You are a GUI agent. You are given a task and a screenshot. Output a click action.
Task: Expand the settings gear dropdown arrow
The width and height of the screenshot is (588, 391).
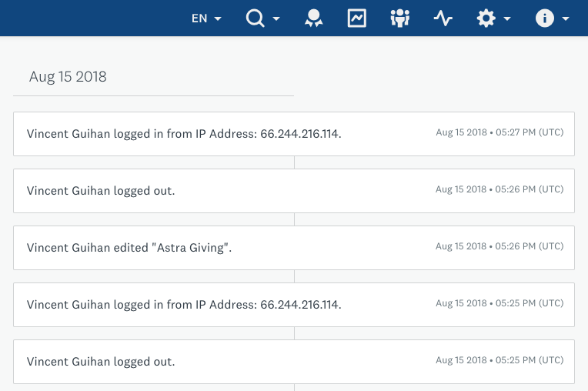(507, 18)
